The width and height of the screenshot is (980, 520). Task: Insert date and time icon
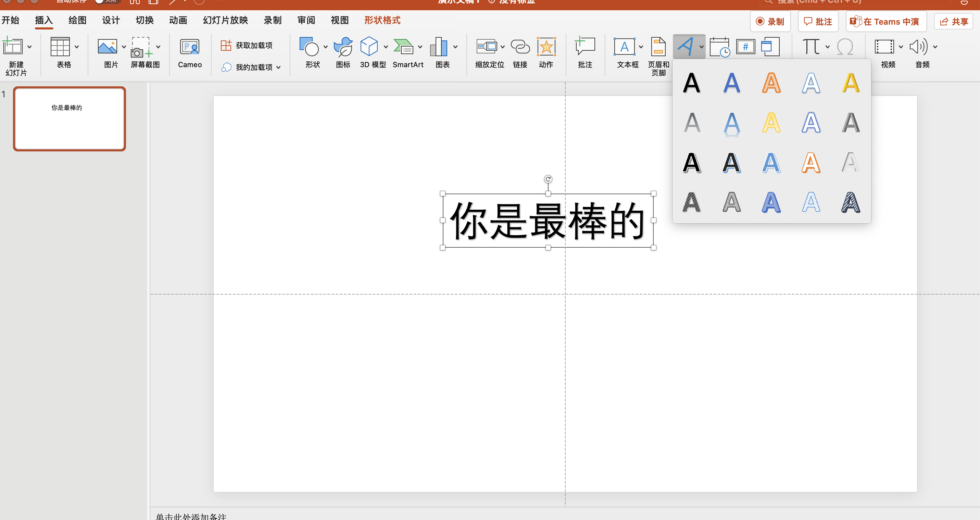click(x=720, y=47)
